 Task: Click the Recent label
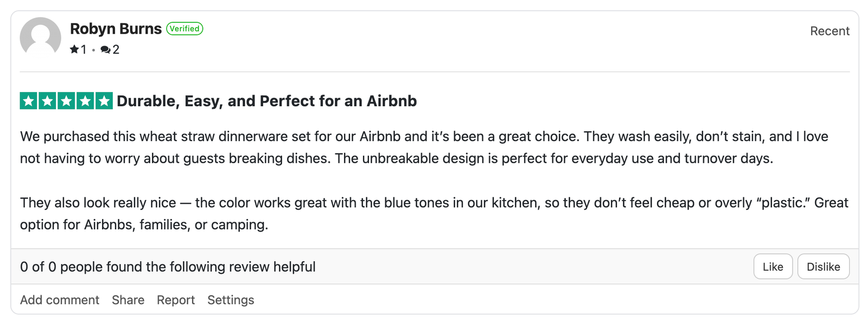point(829,31)
